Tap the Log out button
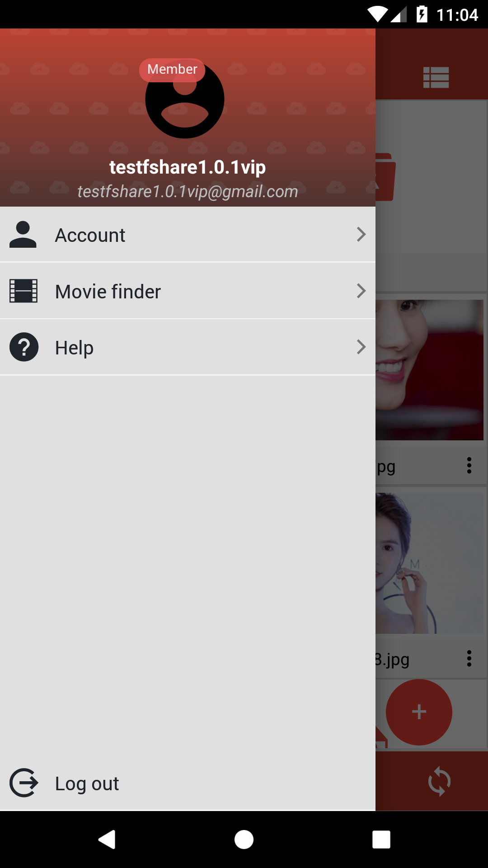The image size is (488, 868). coord(188,783)
